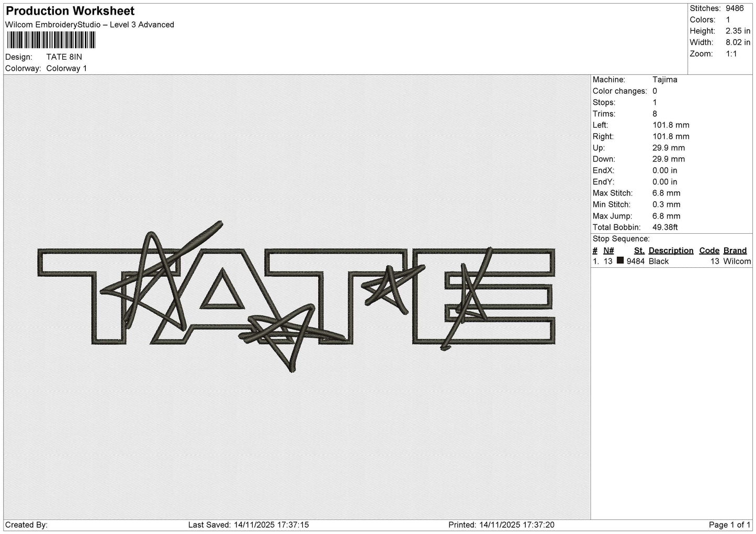
Task: Click the 'Code' column header
Action: tap(709, 251)
